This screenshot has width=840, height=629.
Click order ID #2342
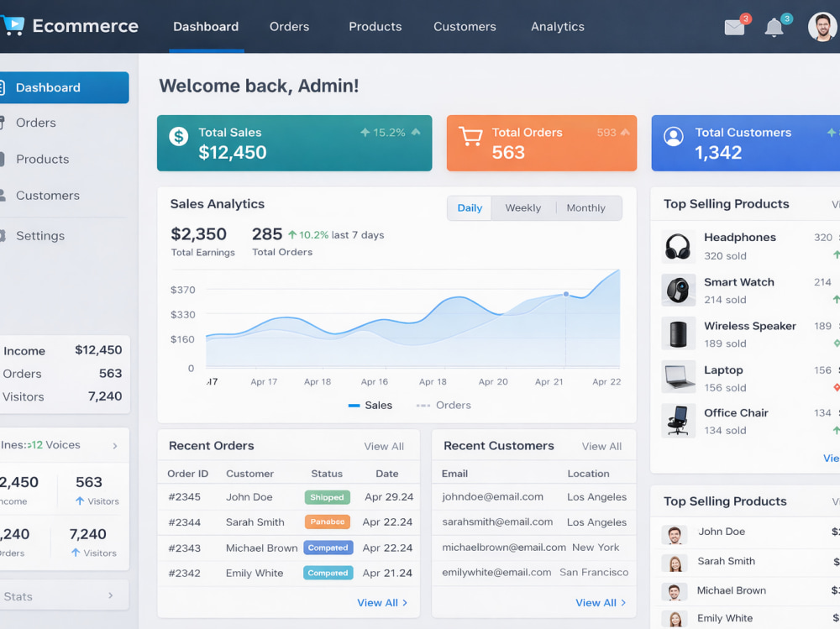point(184,574)
